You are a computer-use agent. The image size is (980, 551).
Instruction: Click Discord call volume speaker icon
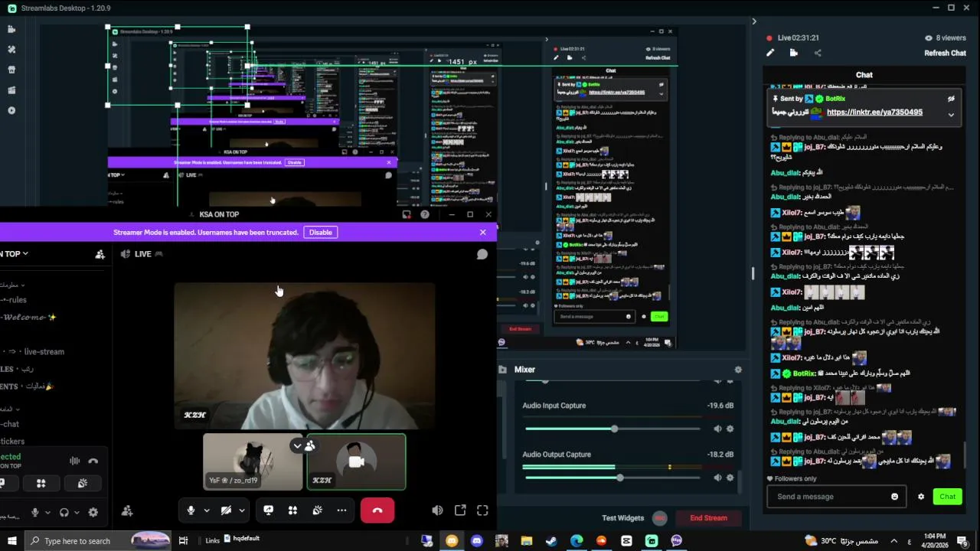coord(437,510)
